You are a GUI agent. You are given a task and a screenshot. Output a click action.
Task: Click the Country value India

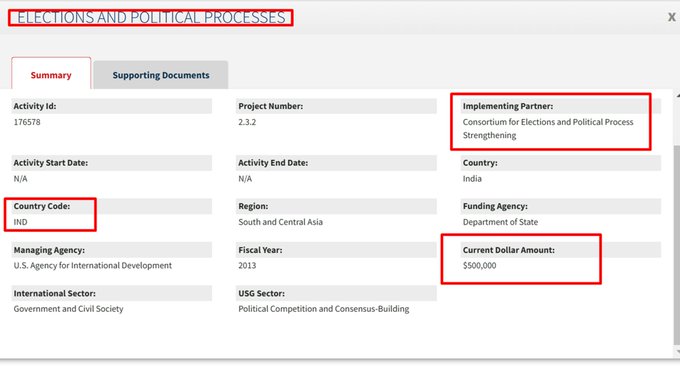tap(472, 179)
